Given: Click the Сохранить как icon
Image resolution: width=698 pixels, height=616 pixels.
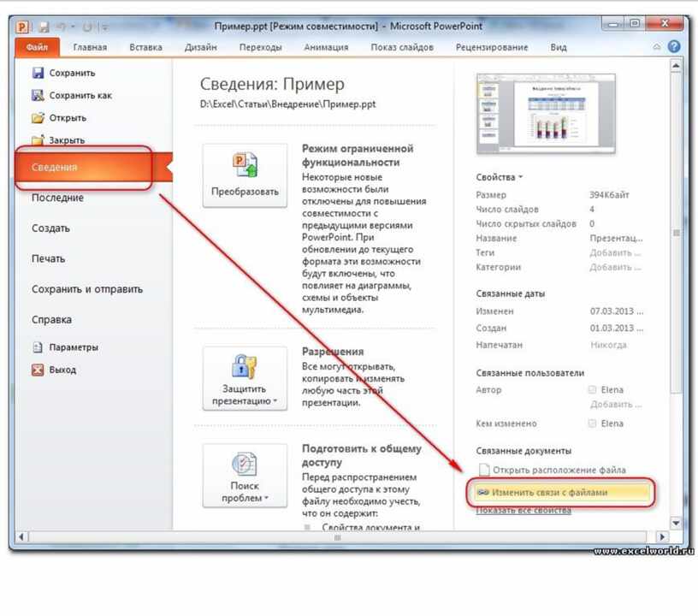Looking at the screenshot, I should (38, 95).
